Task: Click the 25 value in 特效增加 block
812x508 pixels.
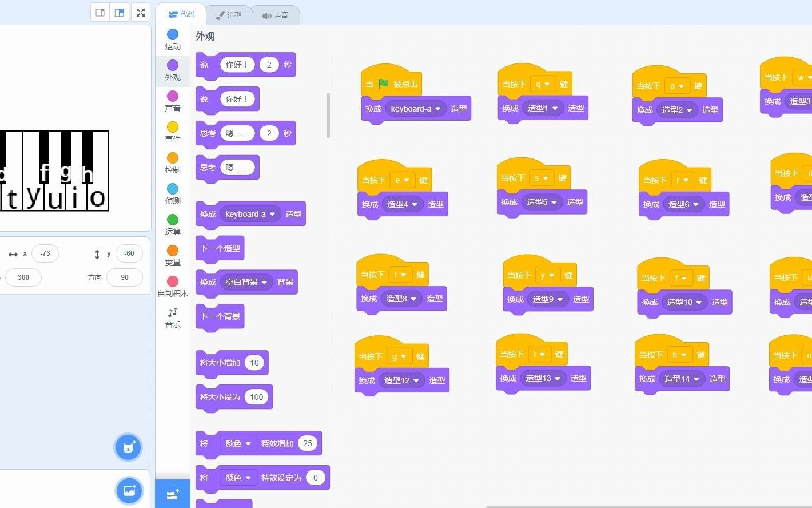Action: pyautogui.click(x=308, y=443)
